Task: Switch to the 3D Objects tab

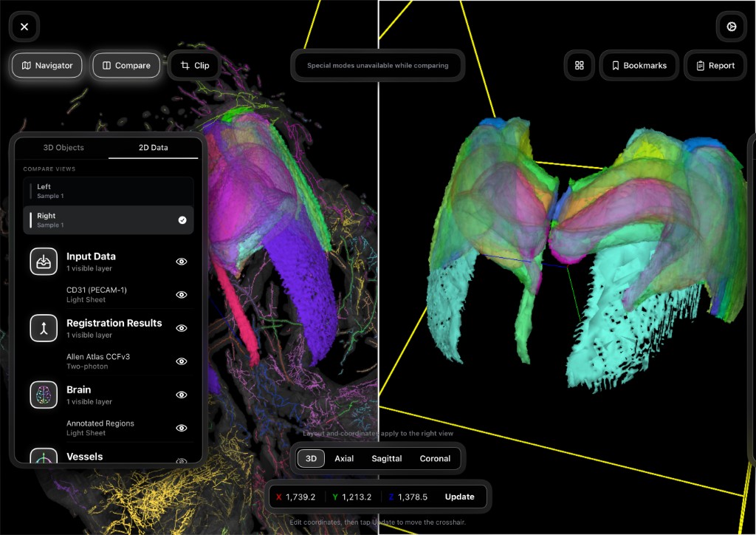Action: (63, 148)
